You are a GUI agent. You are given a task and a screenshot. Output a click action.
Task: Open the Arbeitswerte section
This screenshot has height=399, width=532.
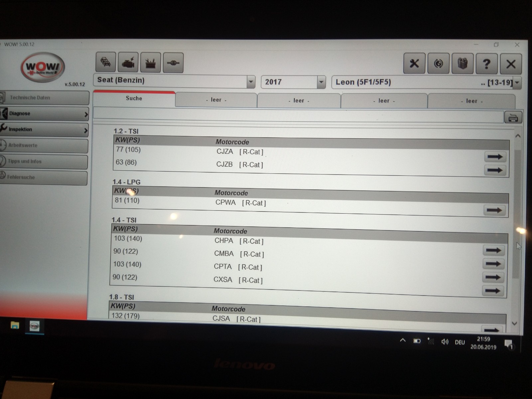coord(44,146)
